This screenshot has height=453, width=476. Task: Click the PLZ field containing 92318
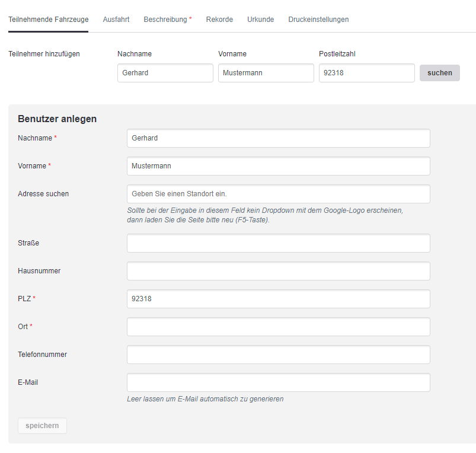(279, 299)
